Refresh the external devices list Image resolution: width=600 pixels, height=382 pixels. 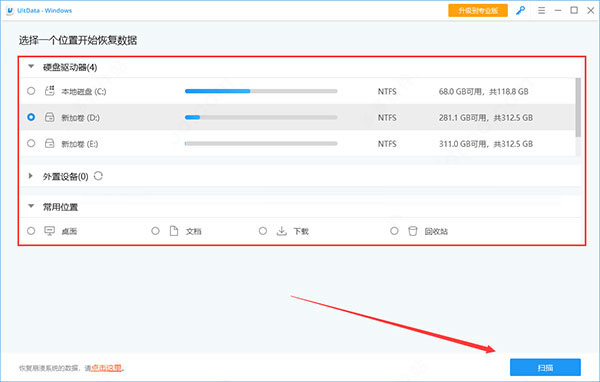tap(98, 176)
